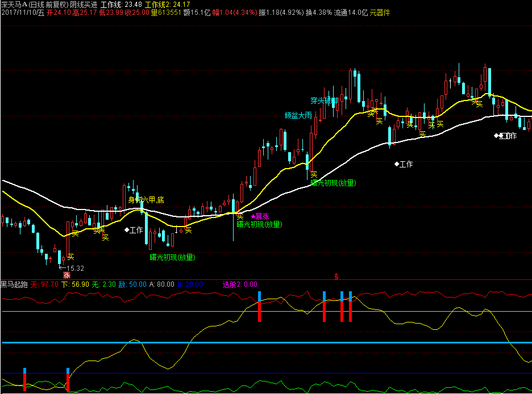Click the 身怀六甲,底 pattern label
The height and width of the screenshot is (394, 532).
[x=146, y=200]
